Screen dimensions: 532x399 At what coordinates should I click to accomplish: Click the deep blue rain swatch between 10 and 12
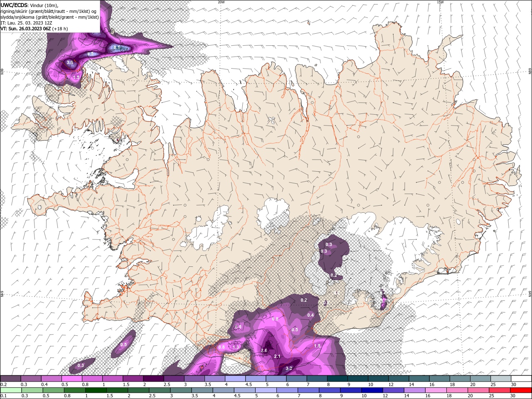click(372, 390)
